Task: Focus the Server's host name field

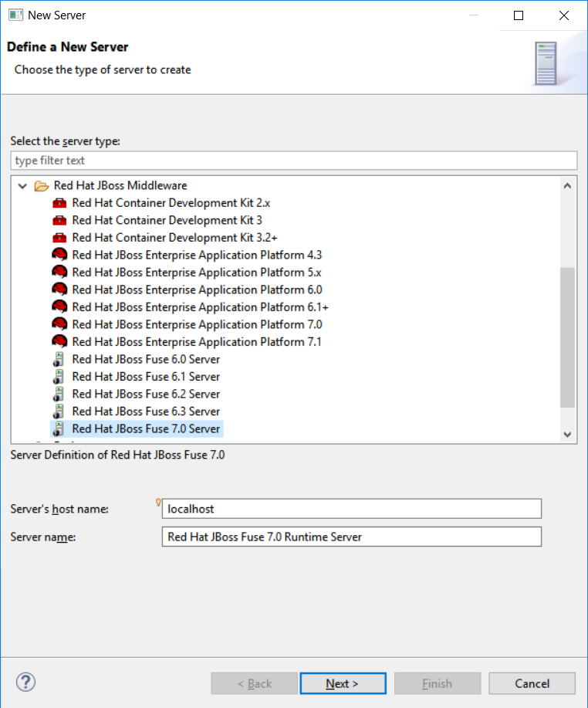Action: (351, 509)
